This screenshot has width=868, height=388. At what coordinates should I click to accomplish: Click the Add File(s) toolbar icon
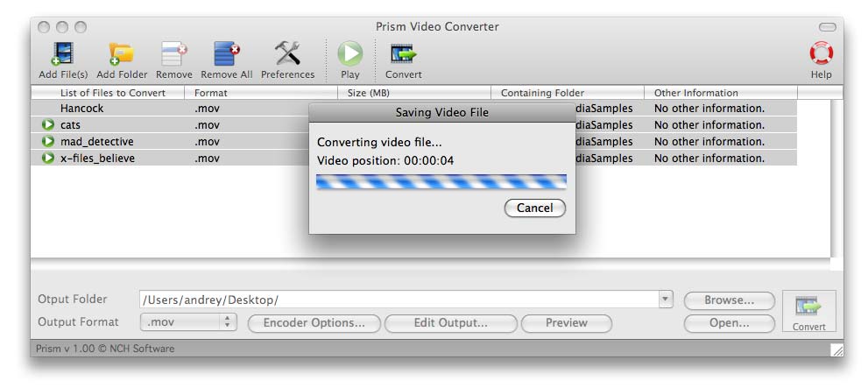tap(63, 55)
